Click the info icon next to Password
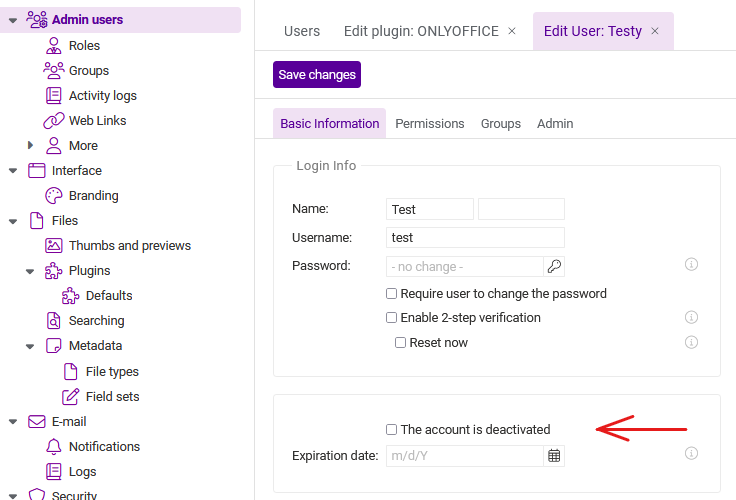This screenshot has width=736, height=500. [691, 264]
